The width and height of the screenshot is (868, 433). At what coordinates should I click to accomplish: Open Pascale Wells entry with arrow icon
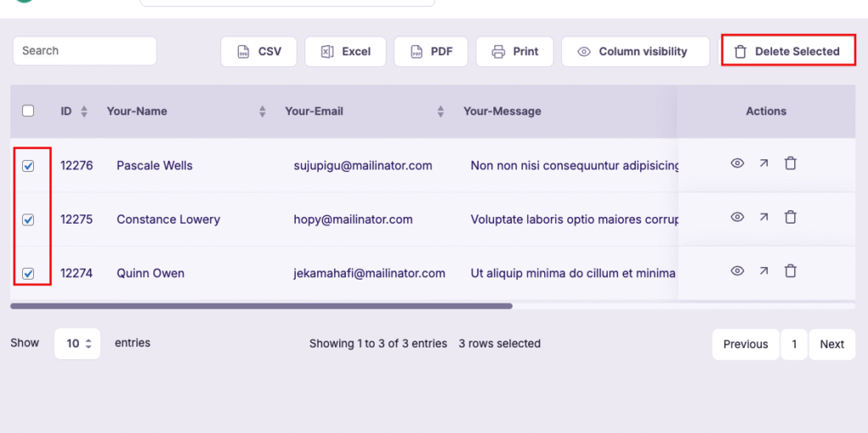[764, 164]
